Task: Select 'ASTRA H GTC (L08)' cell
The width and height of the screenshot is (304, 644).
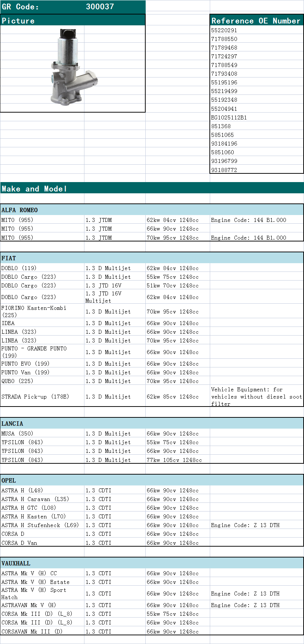Action: [x=42, y=508]
